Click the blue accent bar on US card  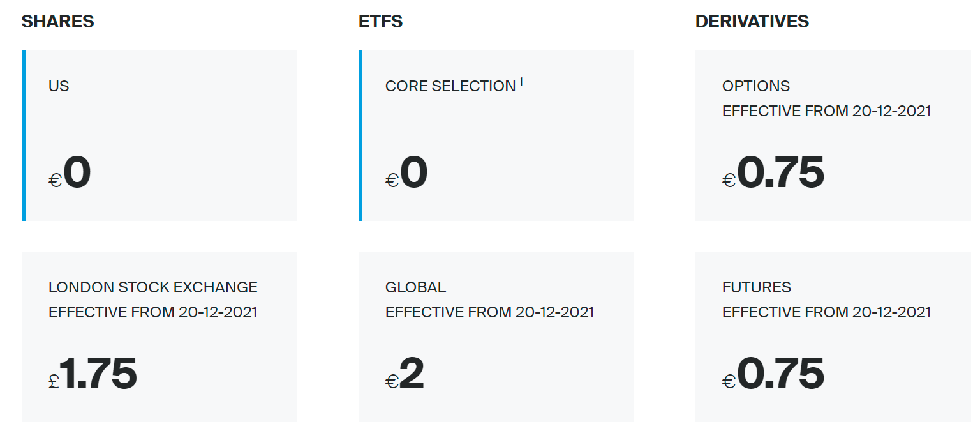pos(24,135)
